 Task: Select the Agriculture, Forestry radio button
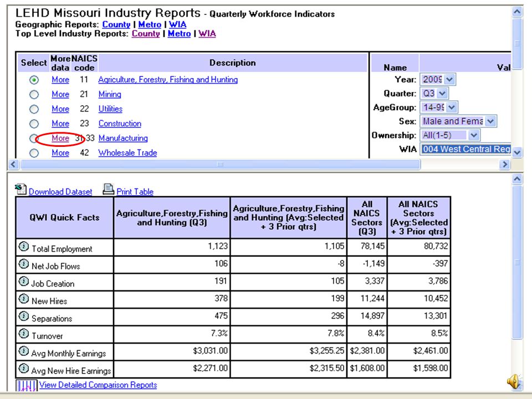coord(34,80)
